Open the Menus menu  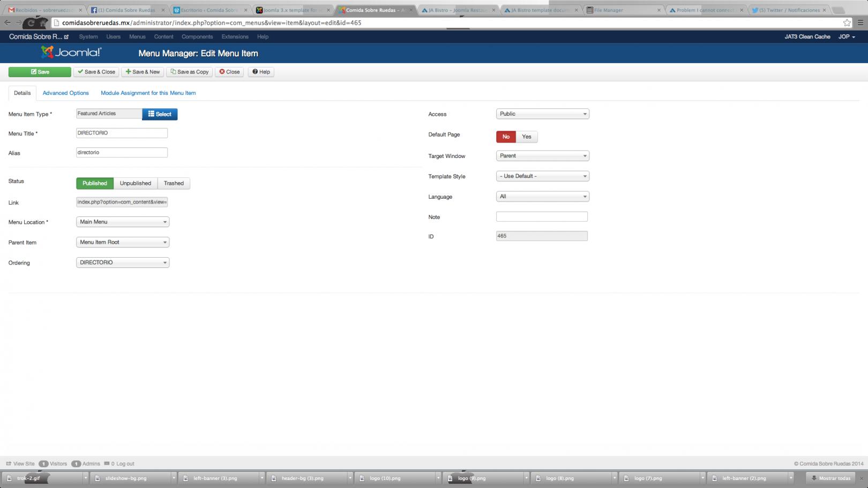(x=137, y=37)
